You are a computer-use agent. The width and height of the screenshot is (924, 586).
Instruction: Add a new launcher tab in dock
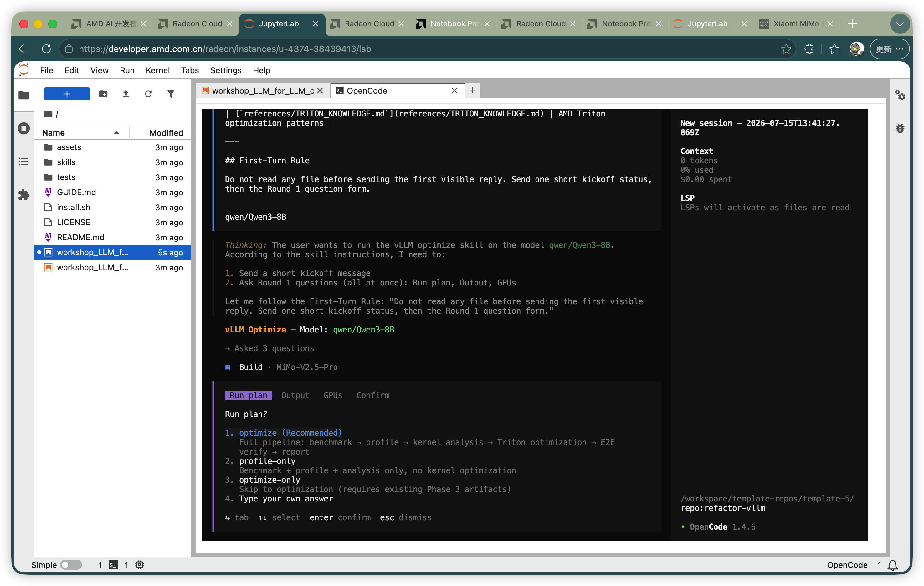(x=472, y=90)
